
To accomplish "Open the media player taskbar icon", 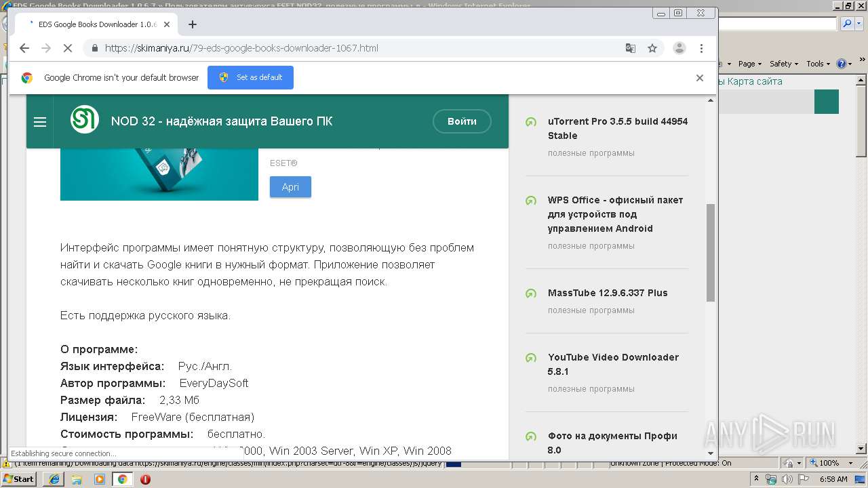I will click(x=100, y=479).
